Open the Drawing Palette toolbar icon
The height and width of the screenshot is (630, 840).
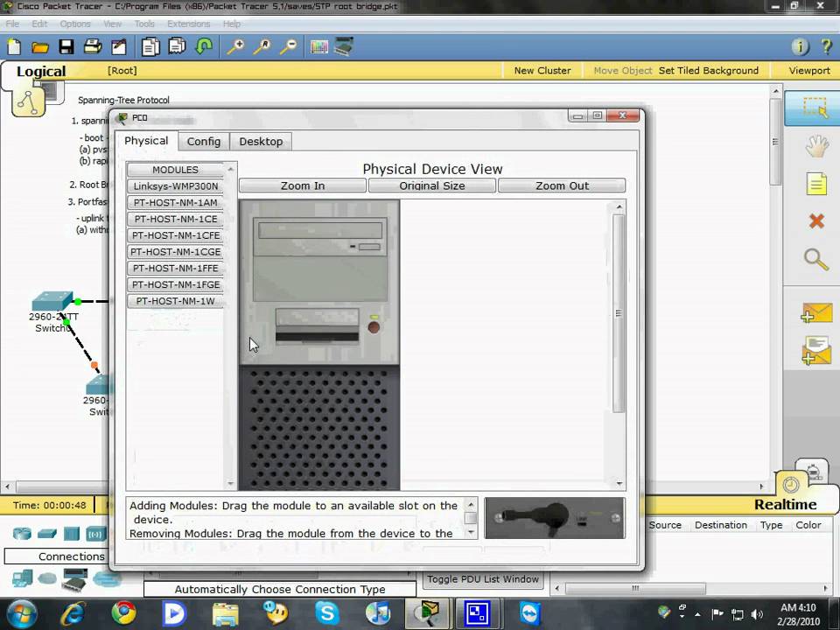[x=319, y=47]
